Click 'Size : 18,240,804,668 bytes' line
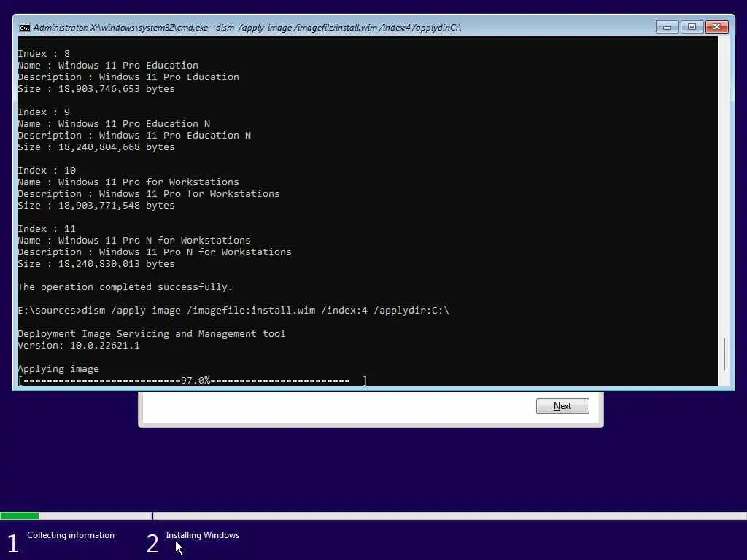 [96, 147]
